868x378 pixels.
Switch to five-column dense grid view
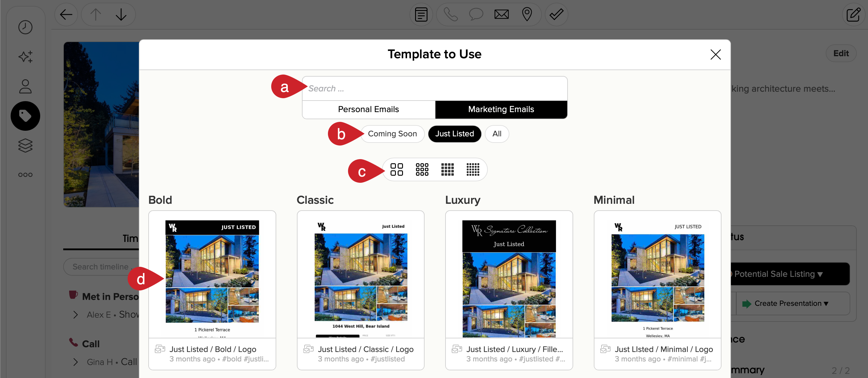click(473, 169)
